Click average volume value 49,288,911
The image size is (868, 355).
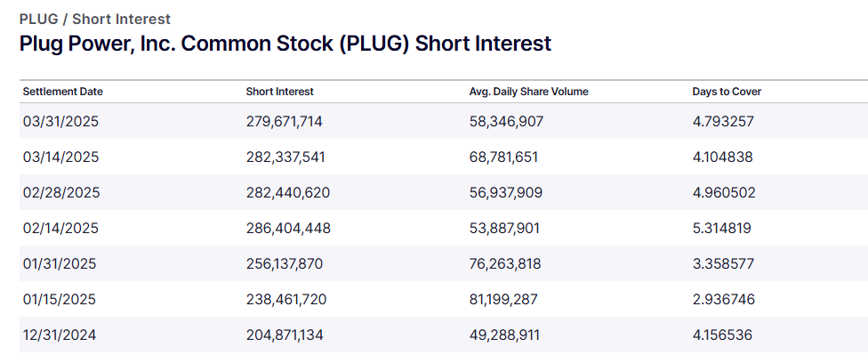pos(504,335)
